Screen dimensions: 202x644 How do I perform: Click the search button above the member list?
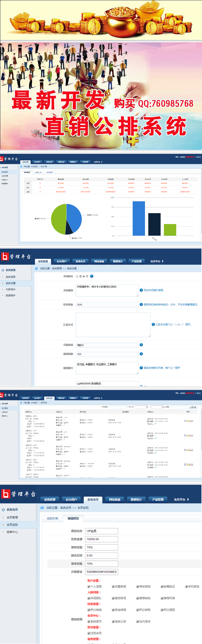[x=193, y=407]
